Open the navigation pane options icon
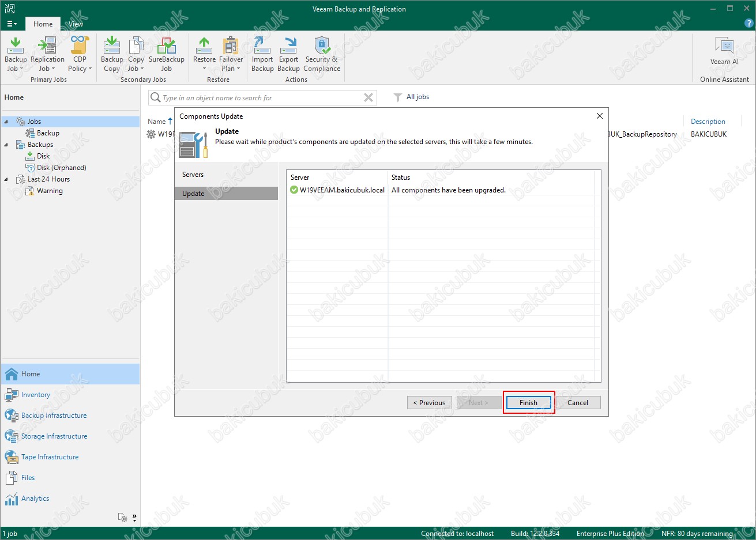The height and width of the screenshot is (540, 756). tap(122, 518)
